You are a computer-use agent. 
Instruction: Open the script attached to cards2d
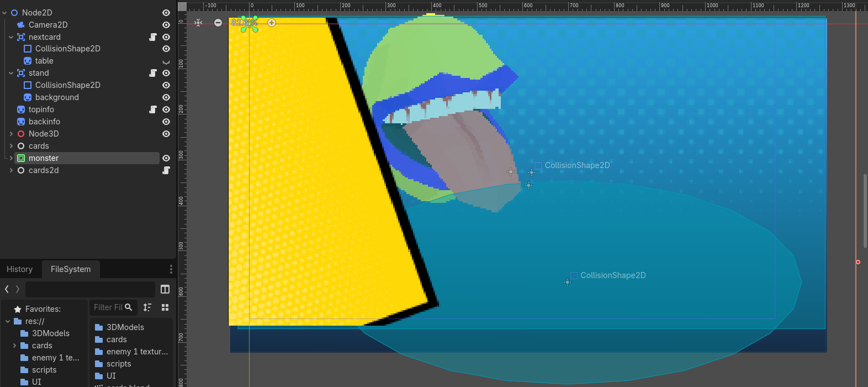pyautogui.click(x=166, y=170)
